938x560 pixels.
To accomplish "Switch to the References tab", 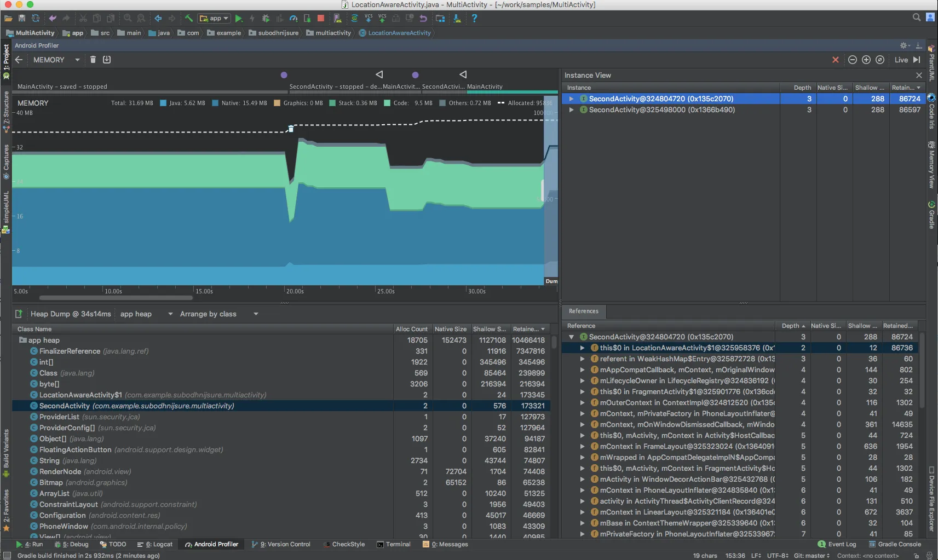I will click(583, 311).
